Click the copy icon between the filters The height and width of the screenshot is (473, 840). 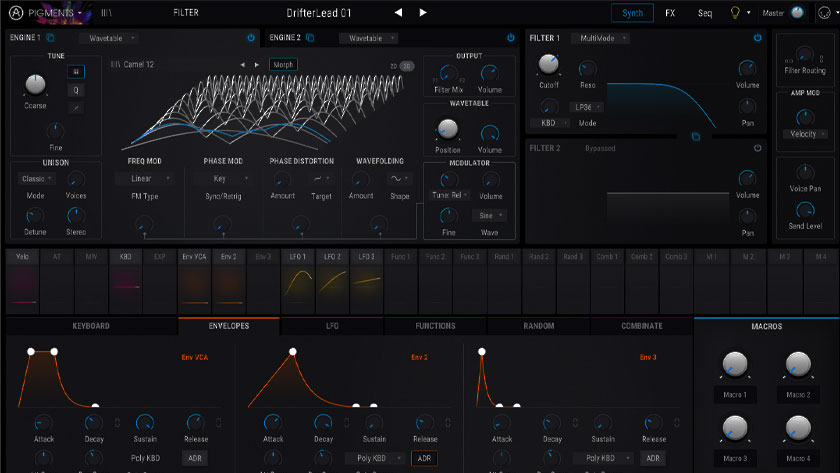[695, 139]
